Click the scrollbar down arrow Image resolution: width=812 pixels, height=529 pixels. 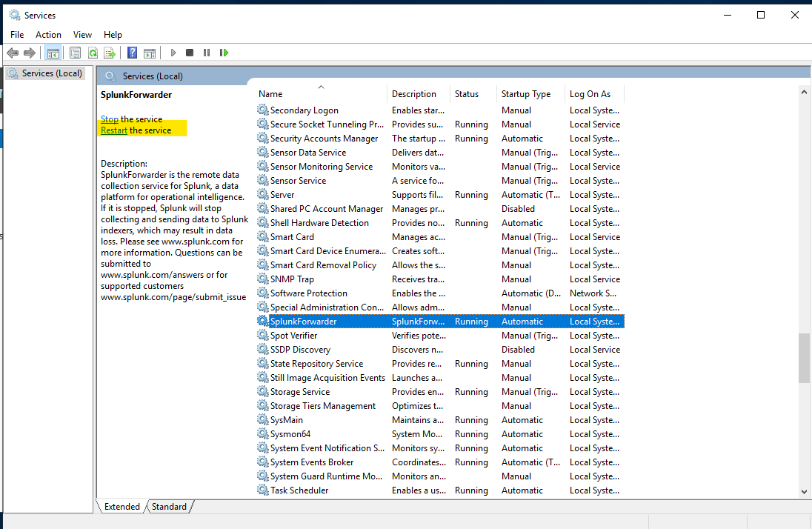pos(804,492)
